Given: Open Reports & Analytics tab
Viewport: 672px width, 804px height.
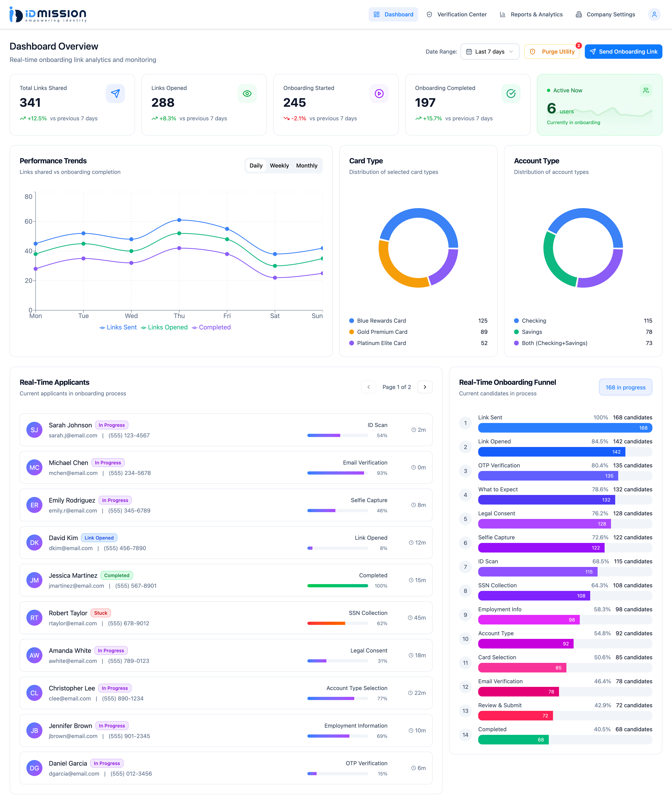Looking at the screenshot, I should point(531,15).
